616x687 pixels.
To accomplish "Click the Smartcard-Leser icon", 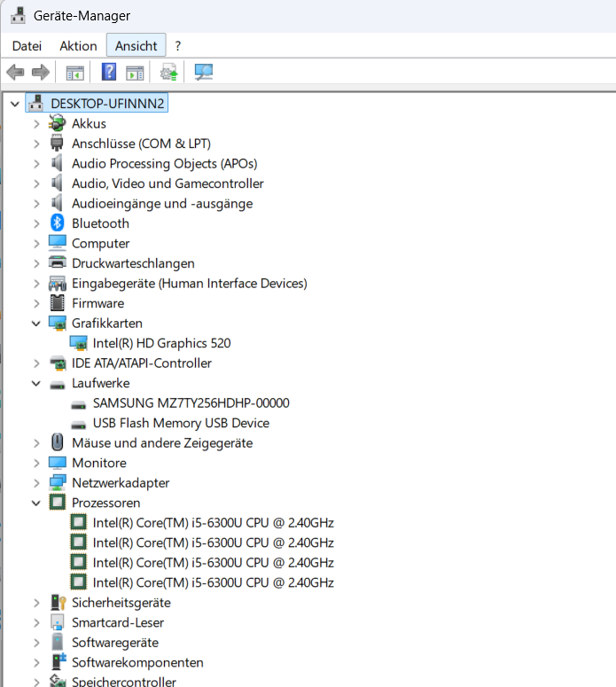I will point(57,622).
